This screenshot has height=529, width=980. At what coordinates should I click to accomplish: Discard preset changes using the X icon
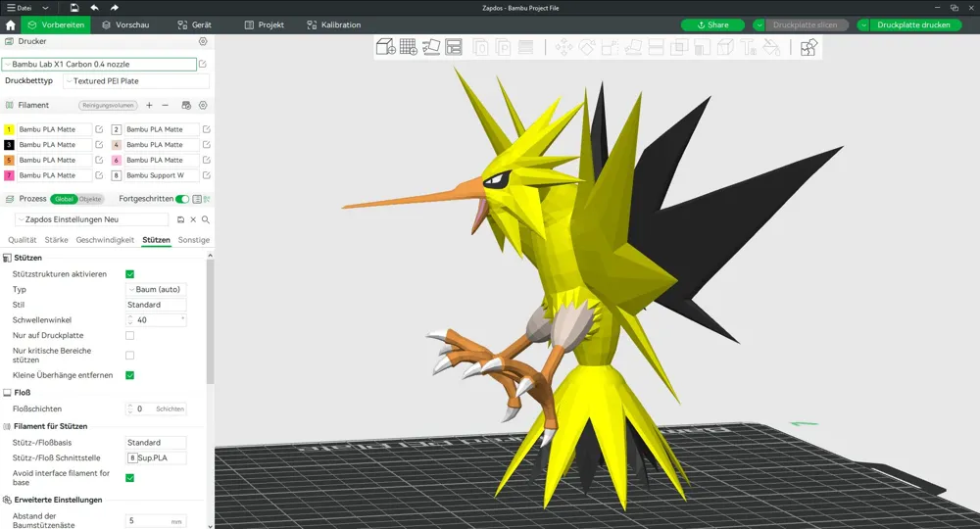coord(193,219)
